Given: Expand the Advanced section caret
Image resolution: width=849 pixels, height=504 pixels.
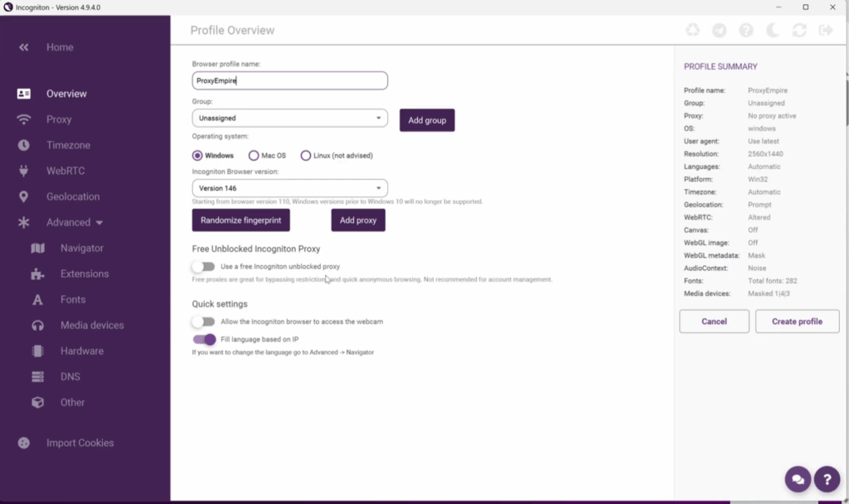Looking at the screenshot, I should (99, 222).
